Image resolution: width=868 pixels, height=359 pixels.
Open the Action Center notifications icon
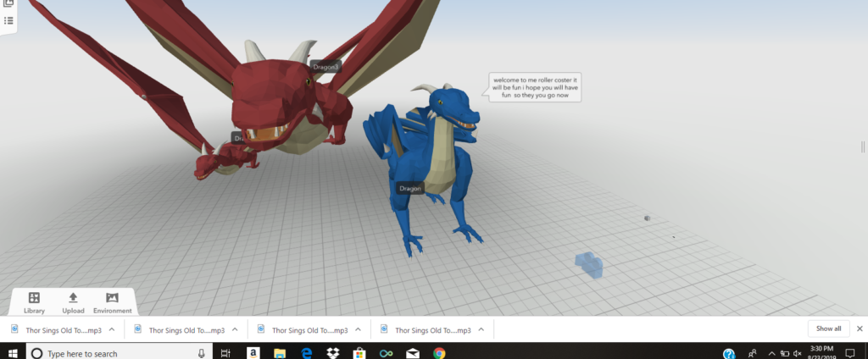point(850,353)
